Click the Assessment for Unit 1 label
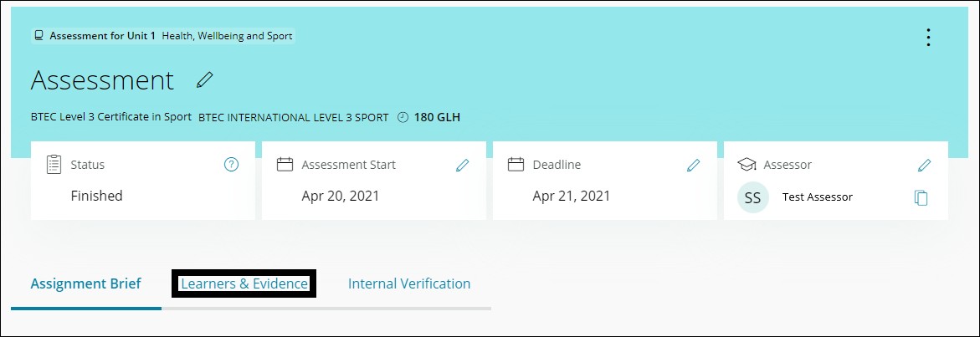This screenshot has height=337, width=980. [102, 36]
